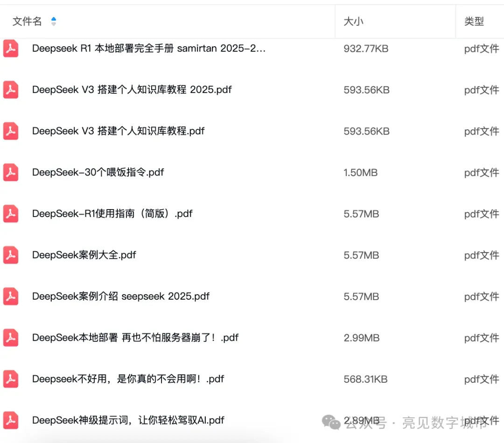Click PDF icon of DeepSeek案例介绍 seepseek 2025.pdf

11,296
